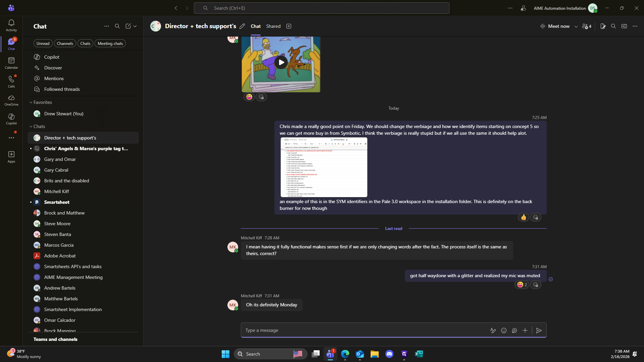Open the Smartsheet chat
644x362 pixels.
pyautogui.click(x=57, y=202)
